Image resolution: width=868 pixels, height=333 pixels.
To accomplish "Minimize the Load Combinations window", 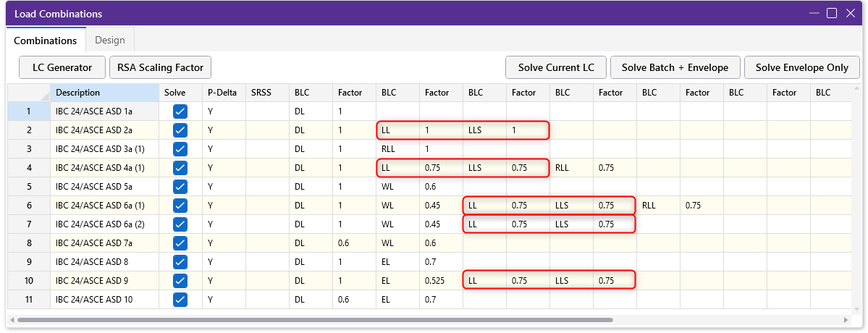I will 813,13.
